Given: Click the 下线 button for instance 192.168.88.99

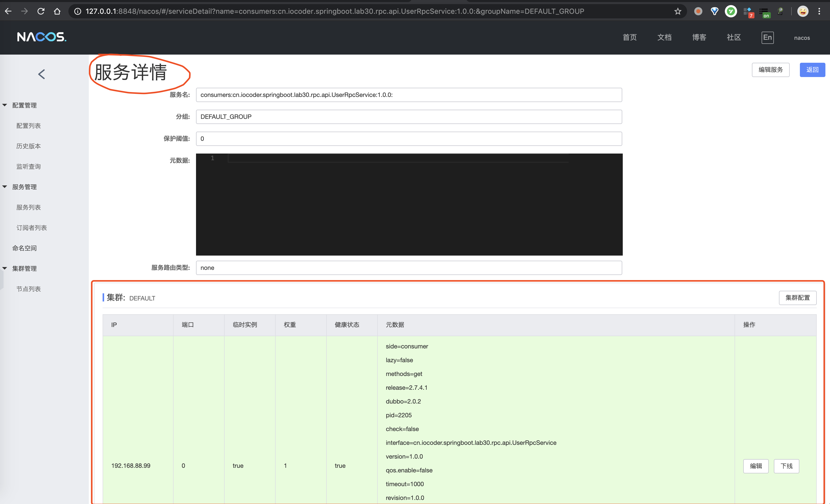Looking at the screenshot, I should pyautogui.click(x=786, y=466).
